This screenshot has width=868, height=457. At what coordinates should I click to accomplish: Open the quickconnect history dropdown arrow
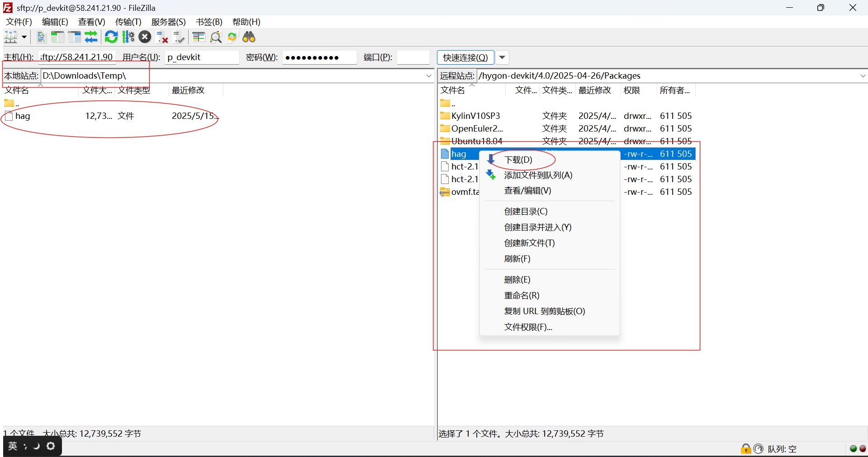[502, 57]
